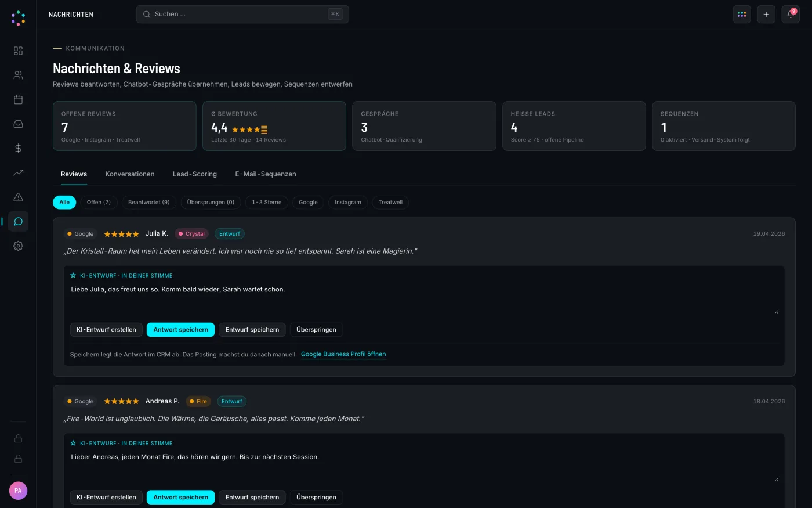
Task: Click the KI-Entwurf sparkle icon in Julia's draft
Action: coord(73,275)
